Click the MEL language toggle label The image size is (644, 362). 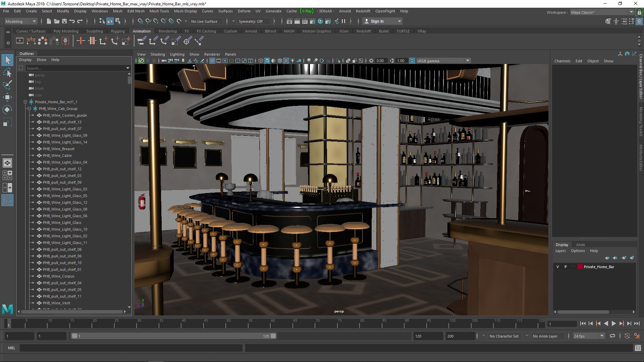pos(11,348)
